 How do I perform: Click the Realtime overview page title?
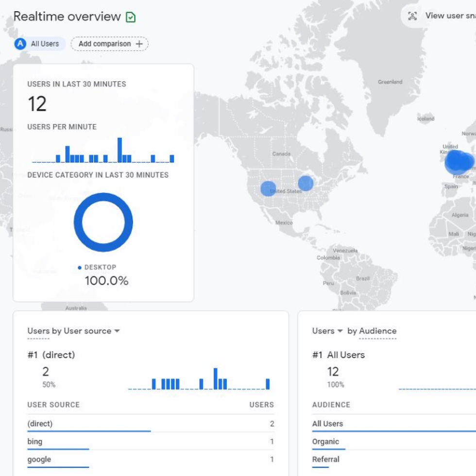67,17
